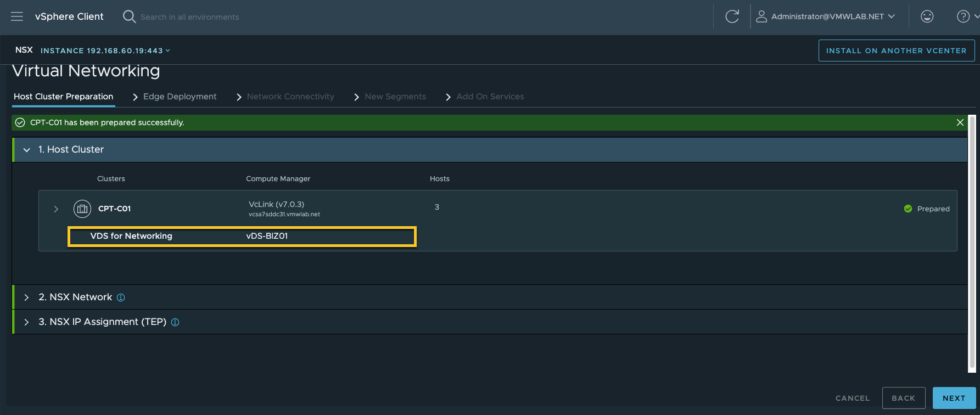Image resolution: width=980 pixels, height=415 pixels.
Task: Open the feedback smiley icon
Action: coord(927,16)
